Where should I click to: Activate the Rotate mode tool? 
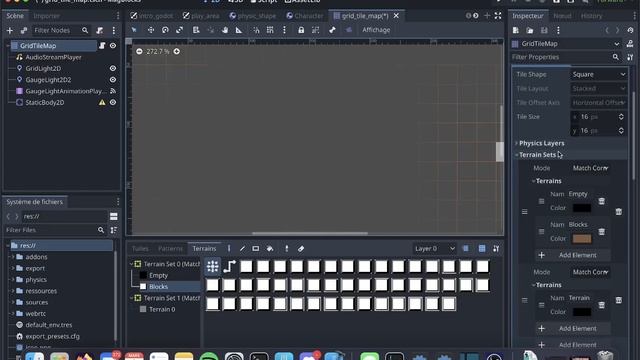point(165,30)
